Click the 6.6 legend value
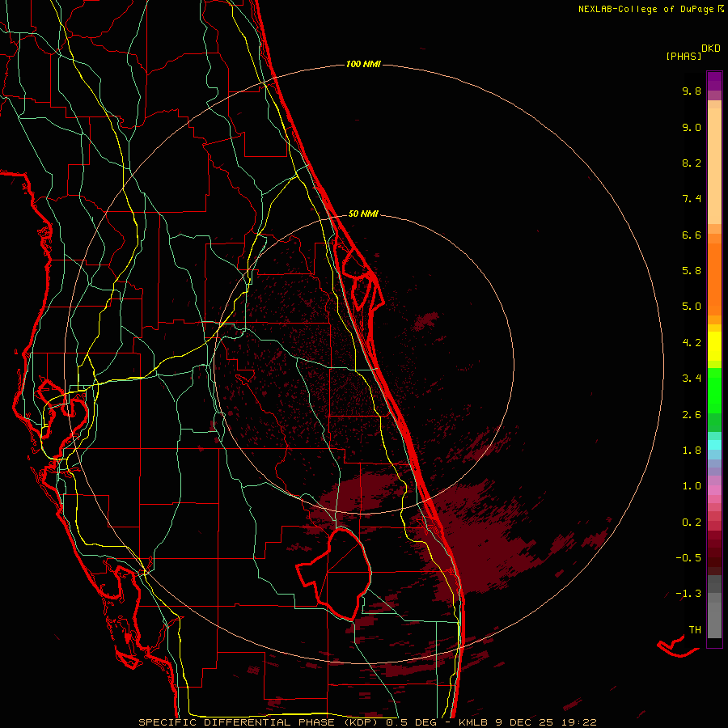This screenshot has height=728, width=728. (x=692, y=235)
